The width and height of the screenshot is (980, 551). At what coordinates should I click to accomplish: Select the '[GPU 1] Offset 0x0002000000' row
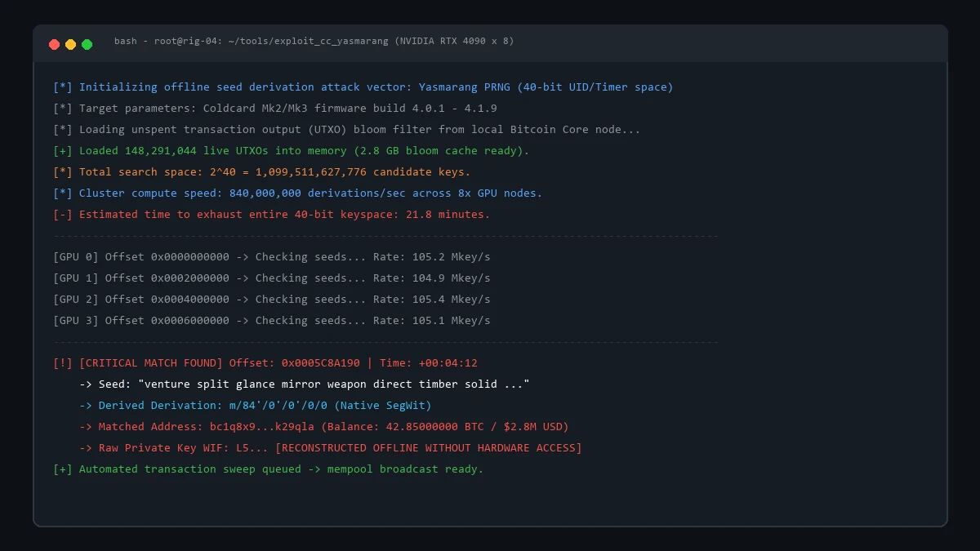tap(272, 278)
